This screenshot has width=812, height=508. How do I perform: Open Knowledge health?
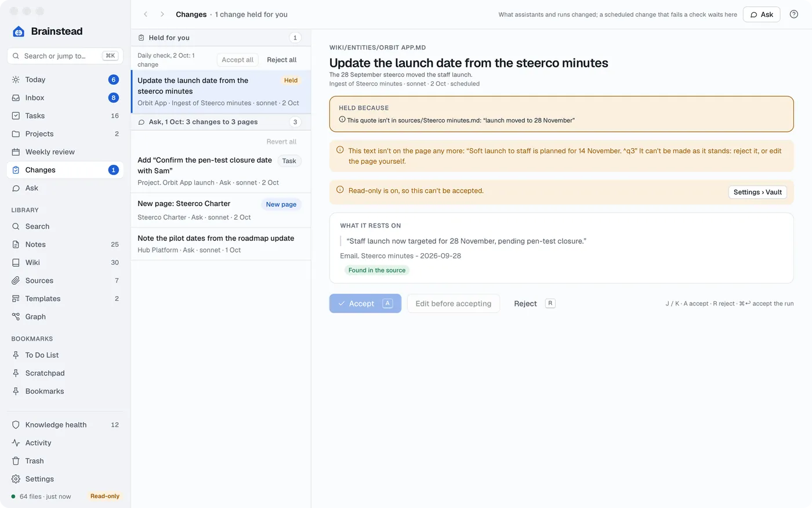coord(65,425)
